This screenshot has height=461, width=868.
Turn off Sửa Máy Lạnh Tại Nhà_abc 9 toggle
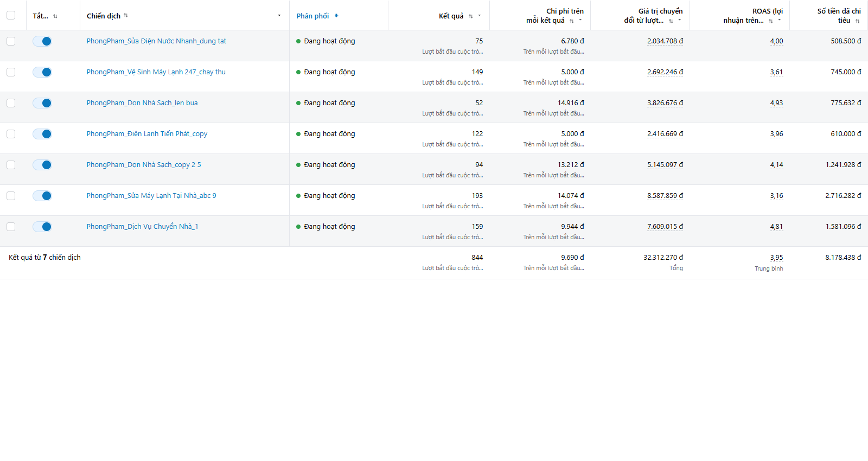(42, 196)
